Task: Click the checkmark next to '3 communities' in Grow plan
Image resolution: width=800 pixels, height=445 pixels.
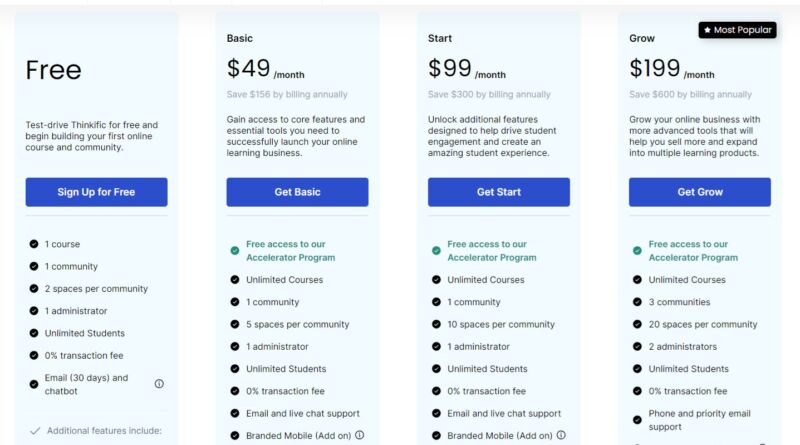Action: click(x=637, y=302)
